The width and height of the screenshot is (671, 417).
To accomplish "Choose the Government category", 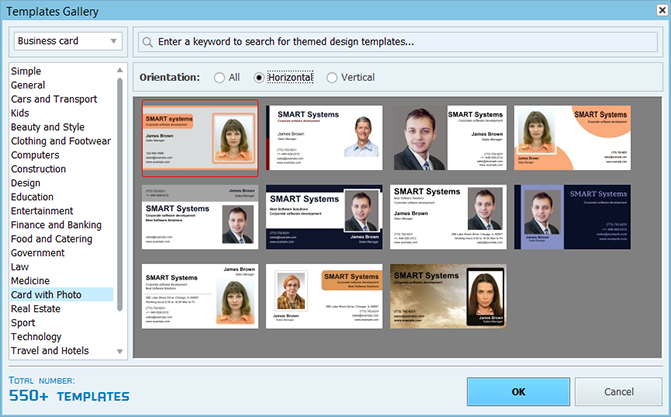I will (38, 253).
